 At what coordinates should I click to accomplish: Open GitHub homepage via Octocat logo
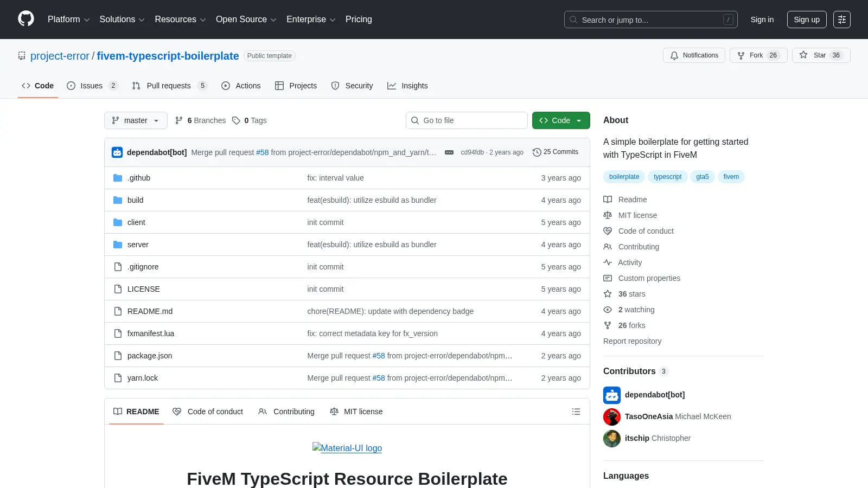pos(26,19)
